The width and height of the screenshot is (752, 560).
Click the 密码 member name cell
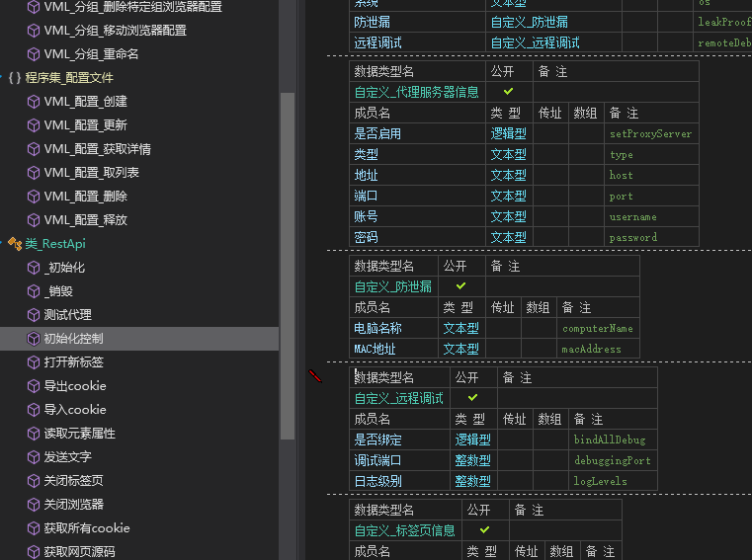tap(417, 237)
